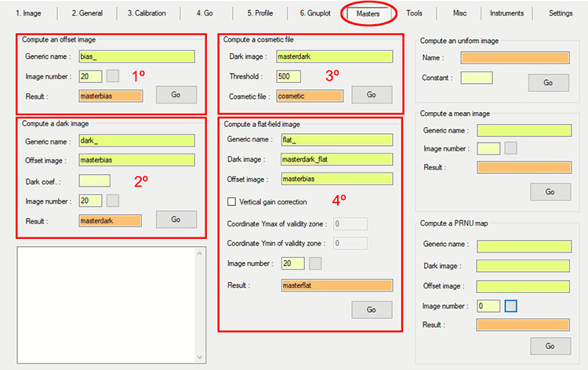Click the small square next to offset Image number

(113, 76)
